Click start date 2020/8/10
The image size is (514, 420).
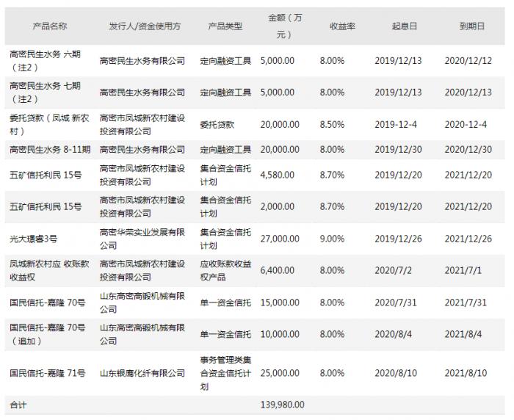click(x=396, y=373)
